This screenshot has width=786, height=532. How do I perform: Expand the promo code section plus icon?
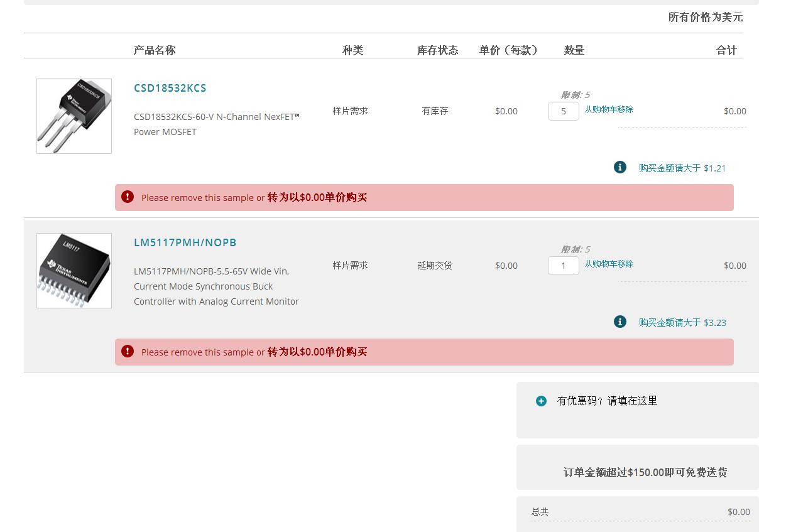(541, 401)
